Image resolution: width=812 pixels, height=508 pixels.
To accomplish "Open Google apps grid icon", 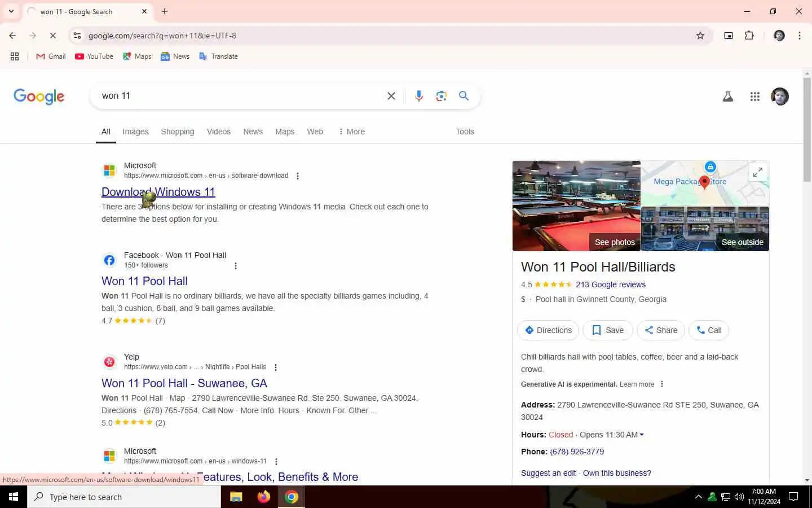I will (x=755, y=97).
